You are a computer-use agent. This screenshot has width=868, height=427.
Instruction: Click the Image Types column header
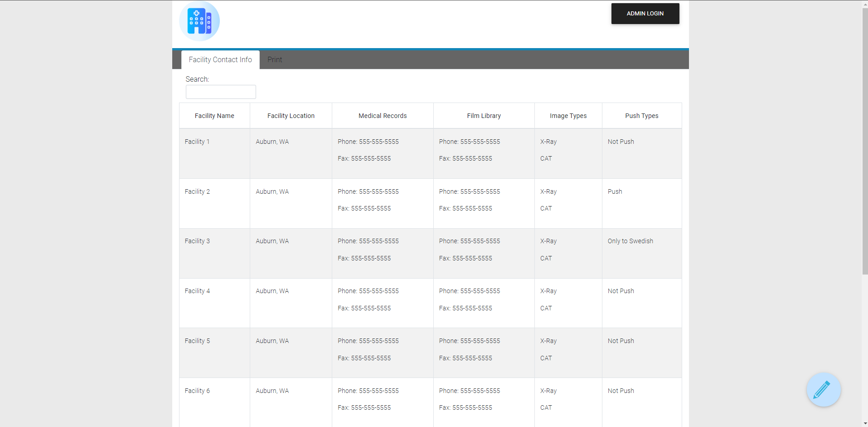click(568, 116)
